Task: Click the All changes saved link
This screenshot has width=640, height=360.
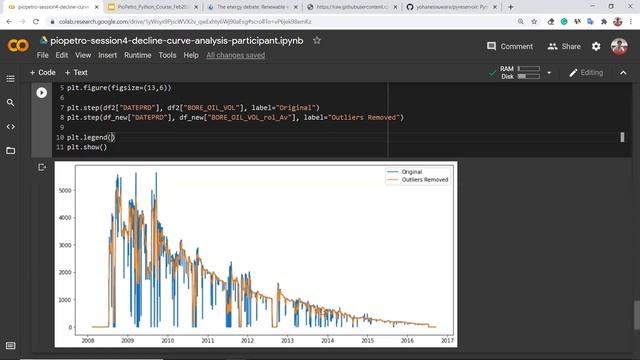Action: point(236,55)
